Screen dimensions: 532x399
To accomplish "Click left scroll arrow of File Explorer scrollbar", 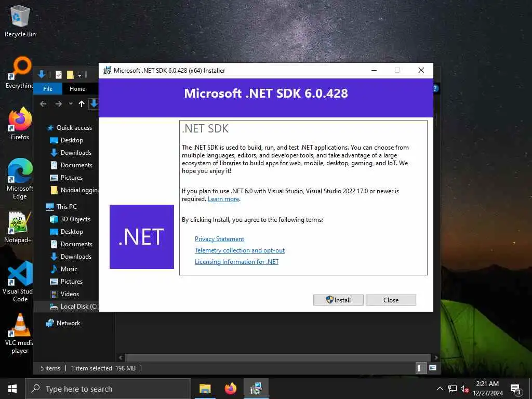I will coord(121,357).
